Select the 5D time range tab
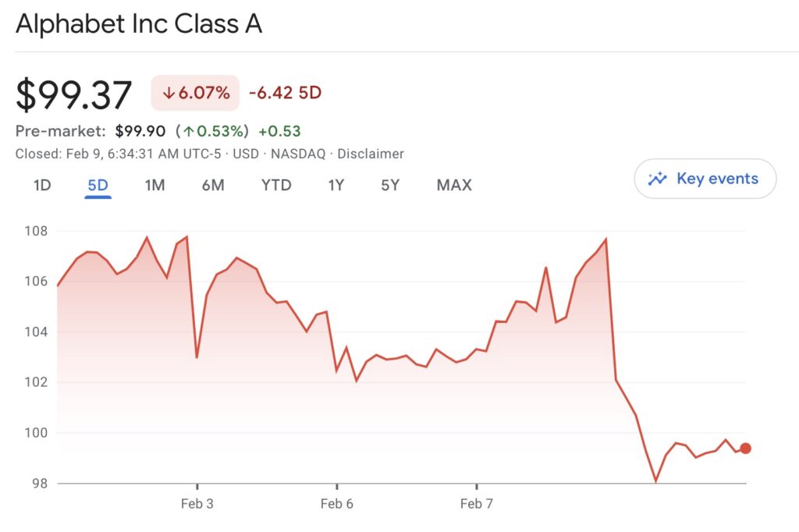Image resolution: width=799 pixels, height=532 pixels. pyautogui.click(x=98, y=185)
